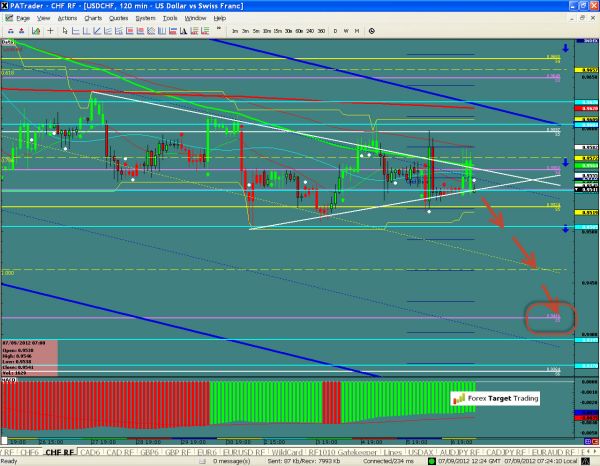The width and height of the screenshot is (600, 466).
Task: Select the D daily timeframe button
Action: click(336, 32)
